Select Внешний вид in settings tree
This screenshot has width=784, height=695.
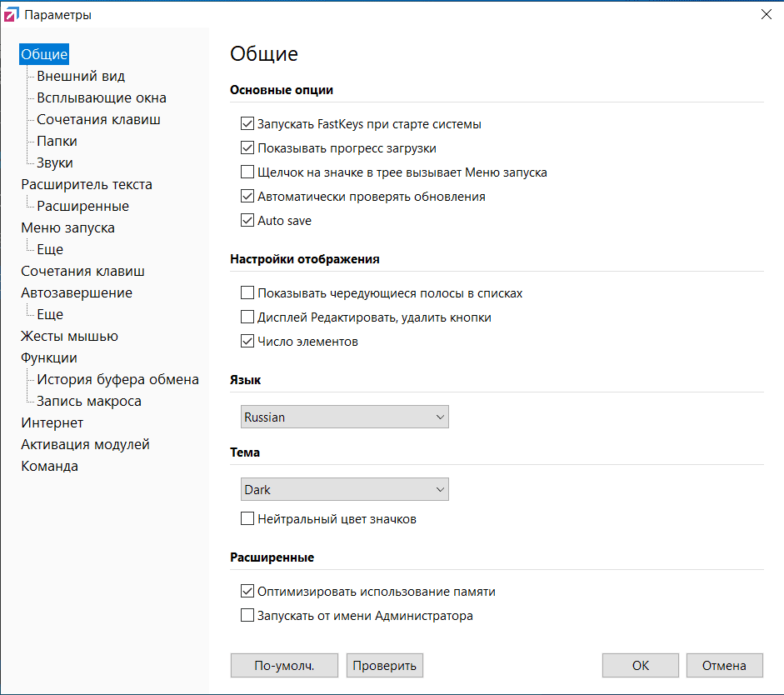81,76
